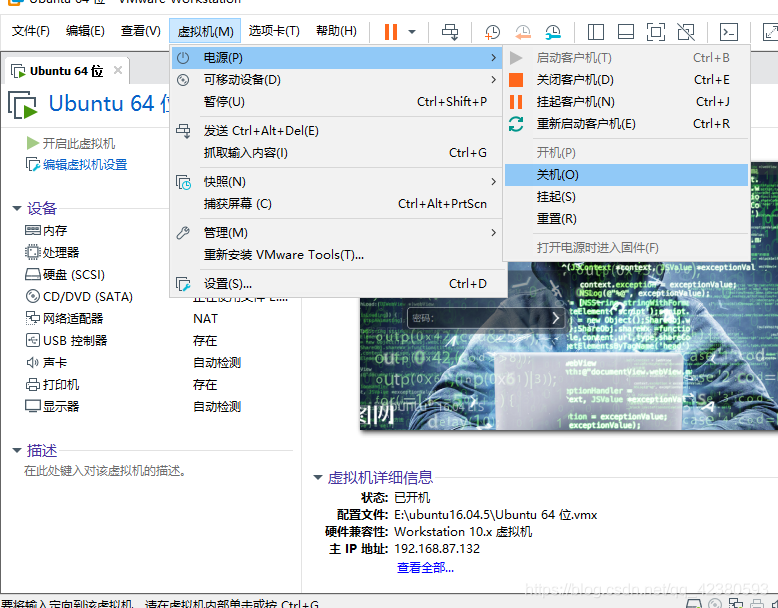Screen dimensions: 778x608
Task: Close the Ubuntu 64 位 tab
Action: [x=118, y=70]
